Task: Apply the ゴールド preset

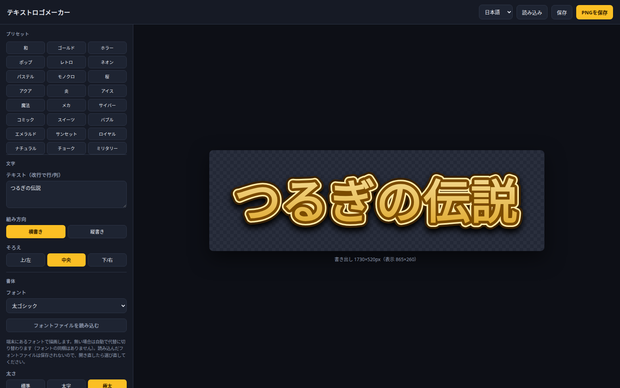Action: click(66, 48)
